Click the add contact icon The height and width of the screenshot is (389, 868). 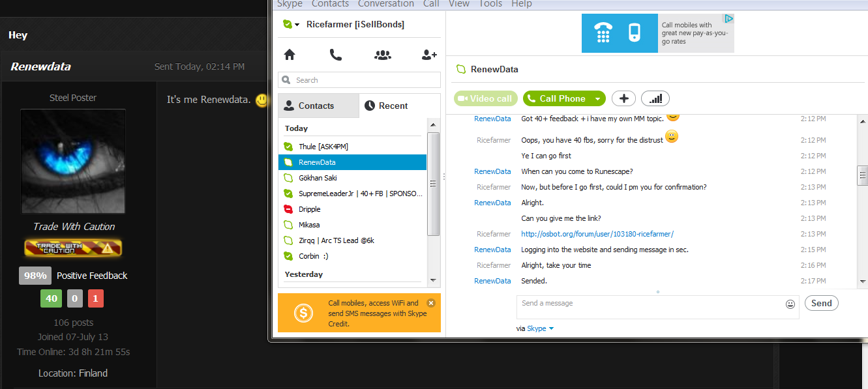click(429, 55)
